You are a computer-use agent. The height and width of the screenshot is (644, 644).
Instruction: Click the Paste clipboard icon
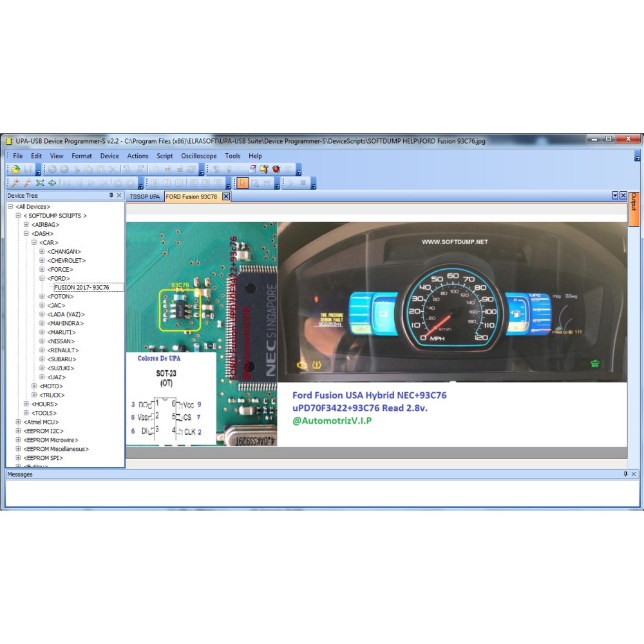point(100,169)
